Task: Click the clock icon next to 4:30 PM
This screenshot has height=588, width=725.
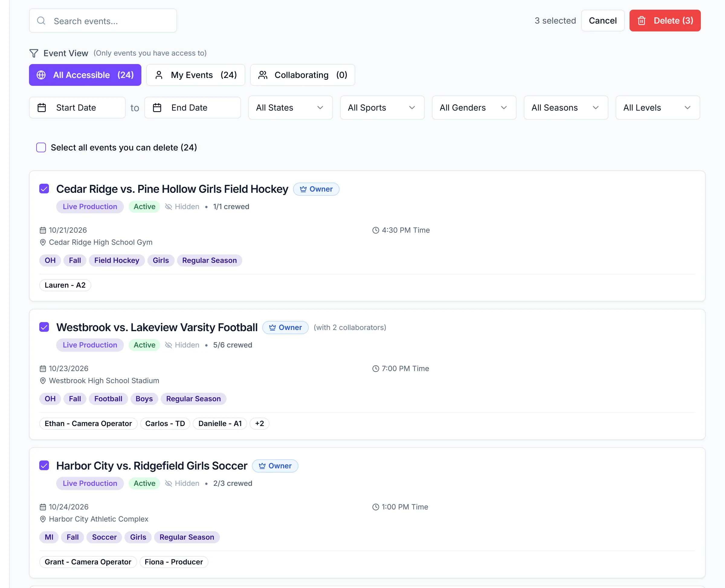Action: (x=375, y=230)
